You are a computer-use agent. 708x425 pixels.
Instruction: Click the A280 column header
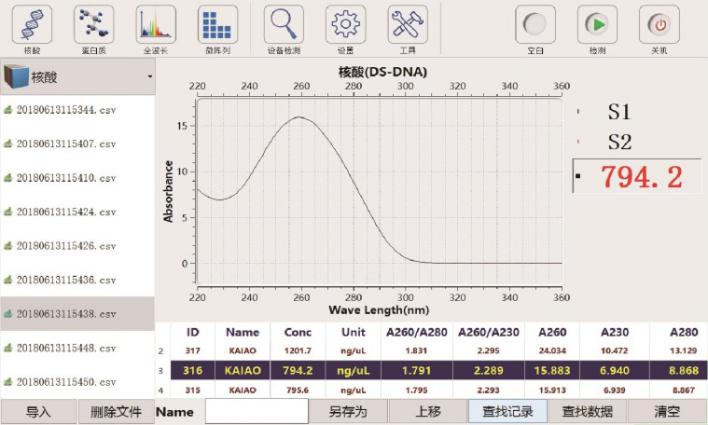(x=684, y=332)
